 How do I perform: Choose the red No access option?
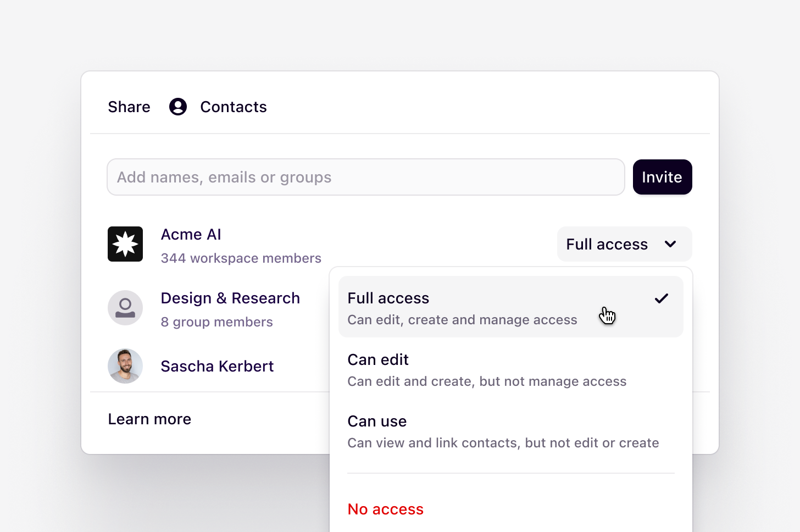click(x=386, y=509)
